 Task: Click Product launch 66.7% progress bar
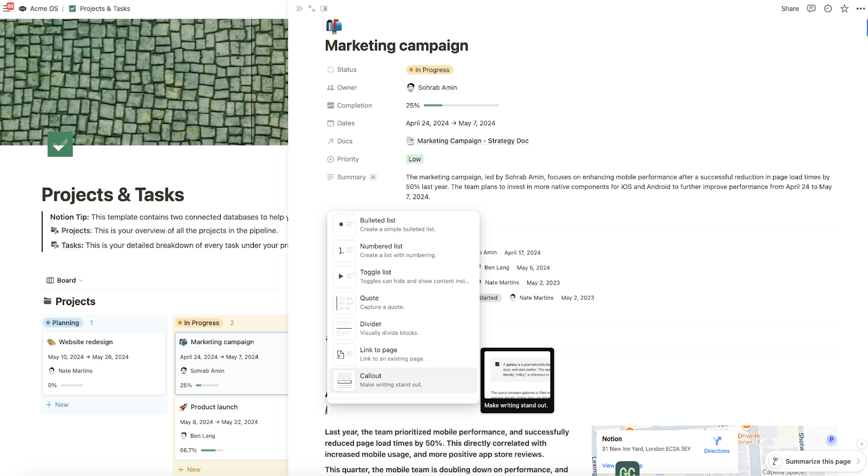point(212,450)
